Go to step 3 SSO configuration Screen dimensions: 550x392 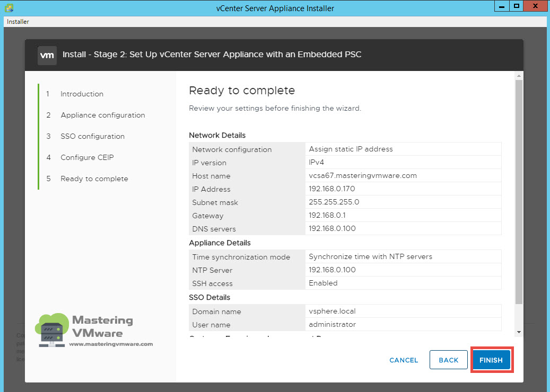tap(93, 136)
